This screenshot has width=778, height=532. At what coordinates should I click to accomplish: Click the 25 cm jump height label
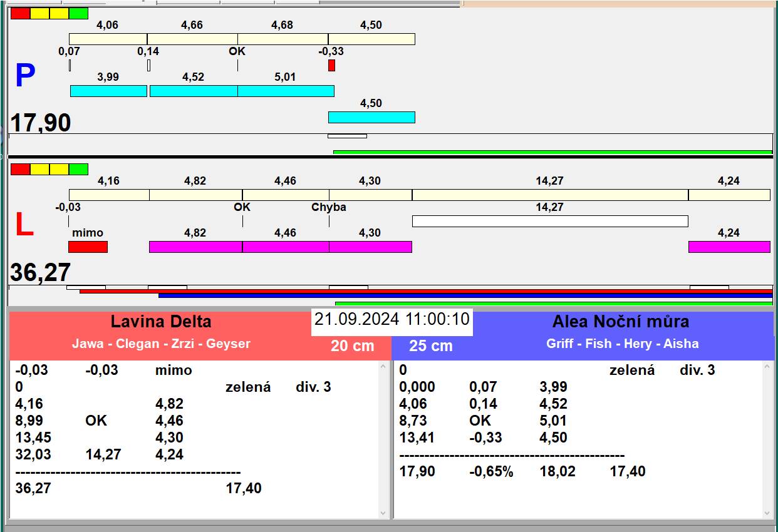[x=430, y=345]
